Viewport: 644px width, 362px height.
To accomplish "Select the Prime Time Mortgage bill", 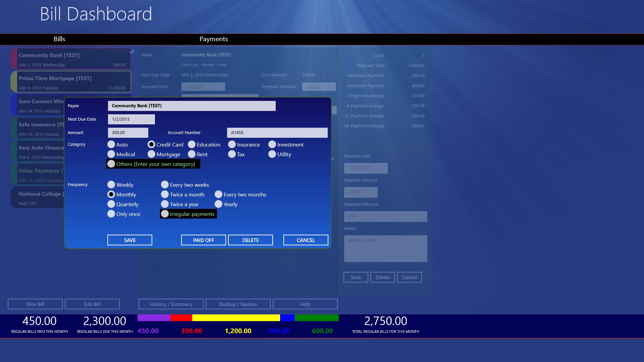I will (x=71, y=82).
